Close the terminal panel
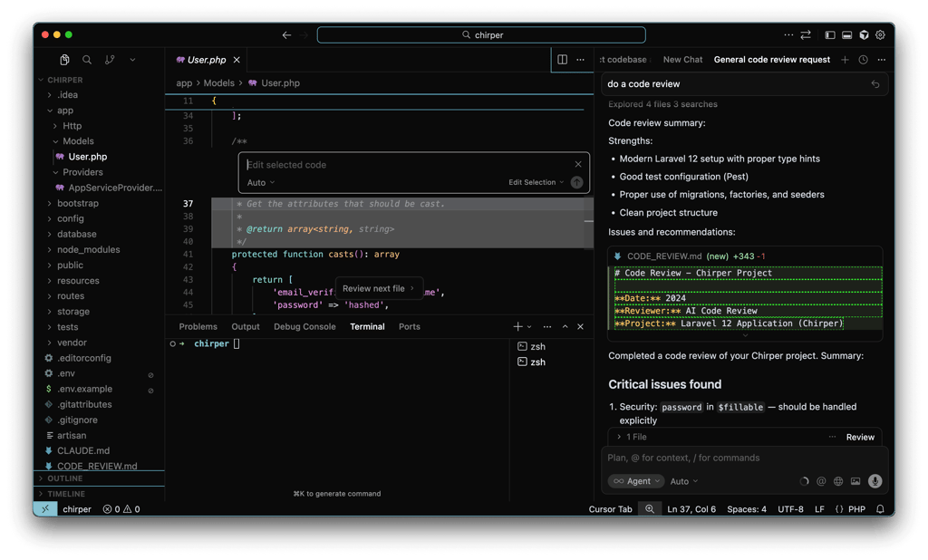Image resolution: width=928 pixels, height=560 pixels. tap(580, 327)
